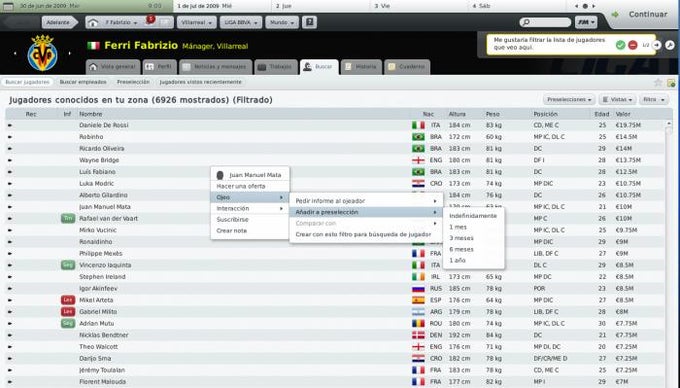This screenshot has height=388, width=680.
Task: Open the LIGA BBVA dropdown menu
Action: [241, 23]
